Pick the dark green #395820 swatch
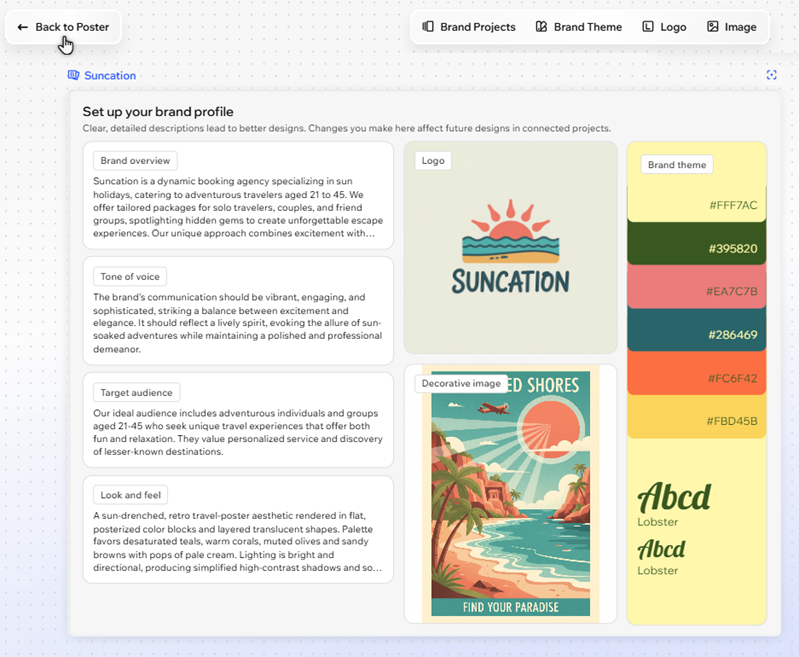 (x=697, y=244)
